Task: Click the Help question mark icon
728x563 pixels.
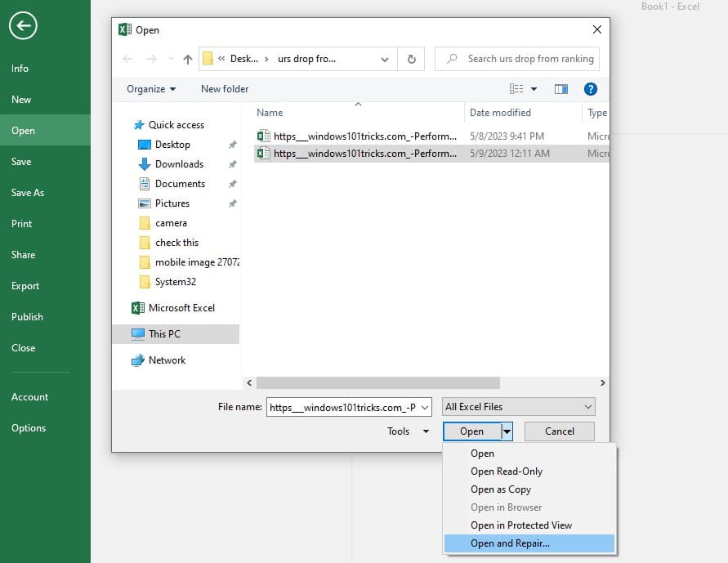Action: (x=590, y=89)
